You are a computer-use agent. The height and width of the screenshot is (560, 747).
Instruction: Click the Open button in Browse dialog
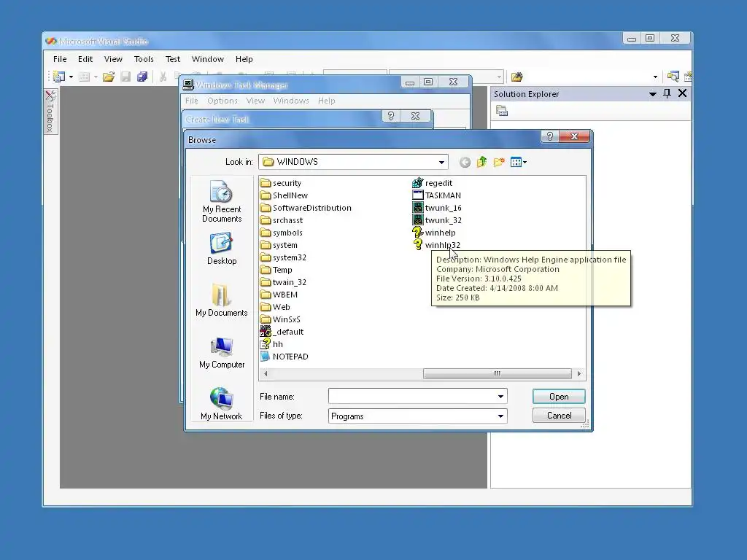(559, 397)
